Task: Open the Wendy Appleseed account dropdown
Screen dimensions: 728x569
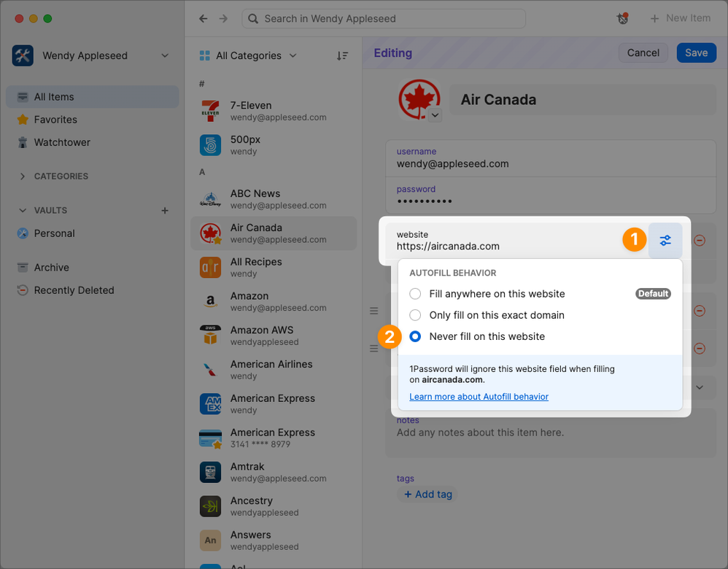Action: [x=165, y=55]
